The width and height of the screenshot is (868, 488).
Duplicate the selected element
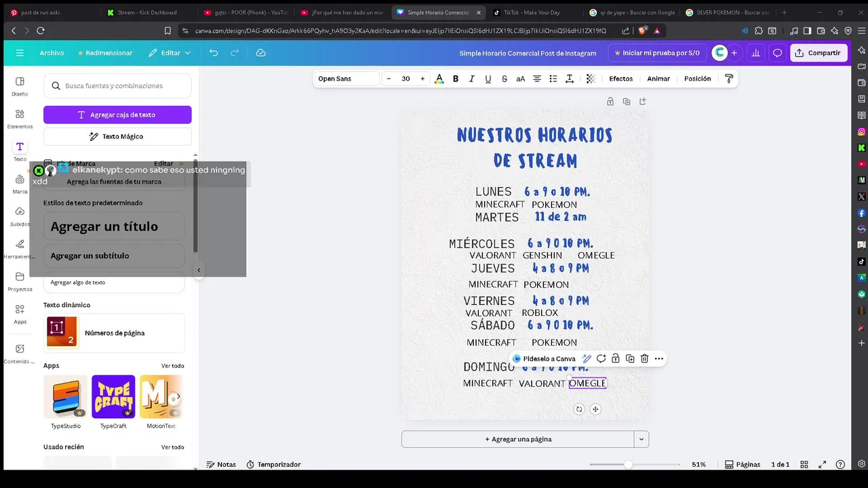pyautogui.click(x=630, y=359)
